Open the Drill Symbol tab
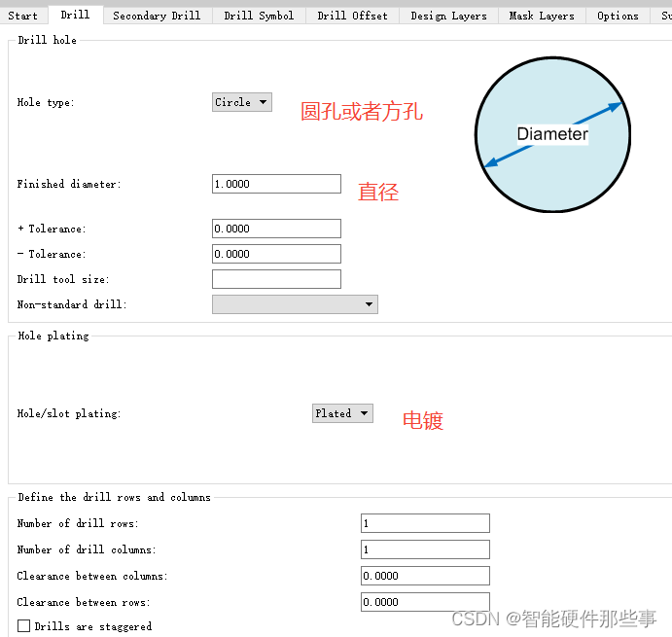This screenshot has height=637, width=672. (259, 16)
